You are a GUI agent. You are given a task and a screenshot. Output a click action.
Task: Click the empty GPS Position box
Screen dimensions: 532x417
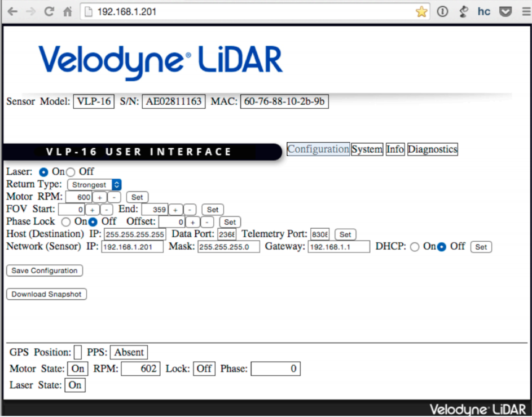click(x=78, y=353)
